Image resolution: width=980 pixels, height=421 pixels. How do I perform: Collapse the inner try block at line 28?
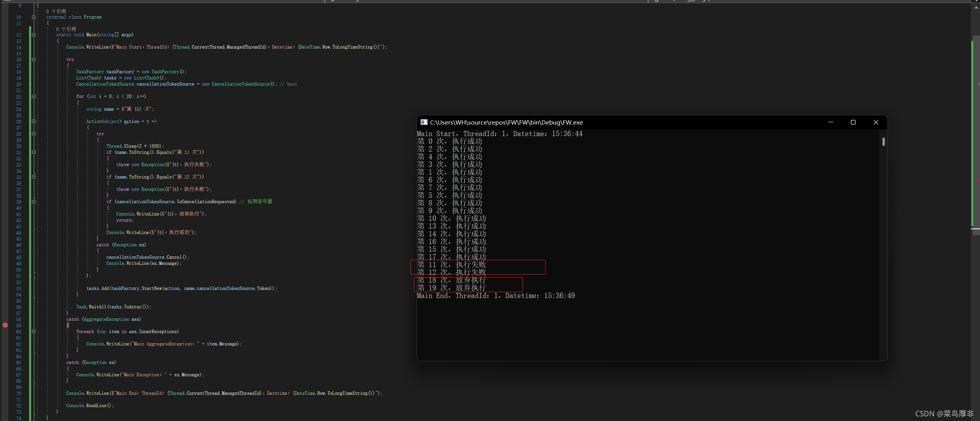pos(34,134)
